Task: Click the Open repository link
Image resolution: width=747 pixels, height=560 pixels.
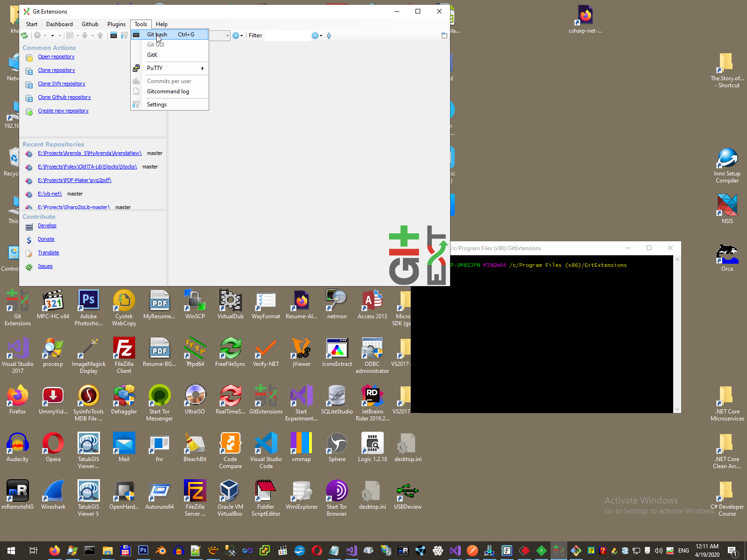Action: (x=56, y=56)
